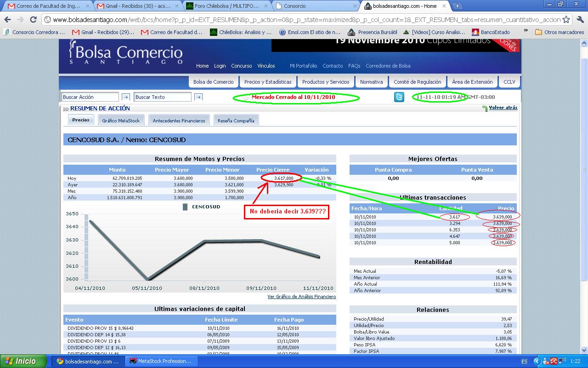Reload the page with refresh icon
This screenshot has width=588, height=368.
[x=33, y=20]
